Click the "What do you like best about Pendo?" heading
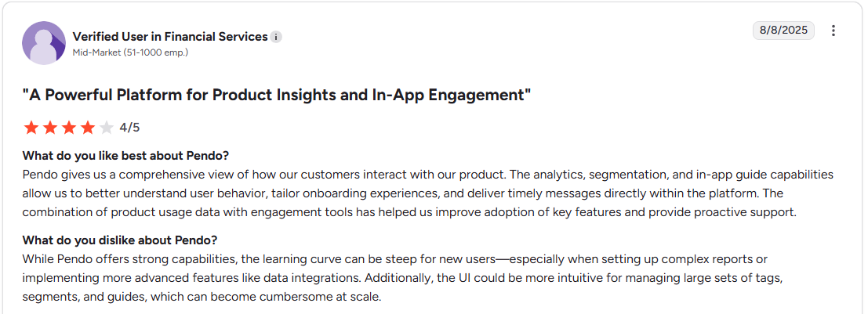Viewport: 868px width, 314px height. [x=125, y=155]
